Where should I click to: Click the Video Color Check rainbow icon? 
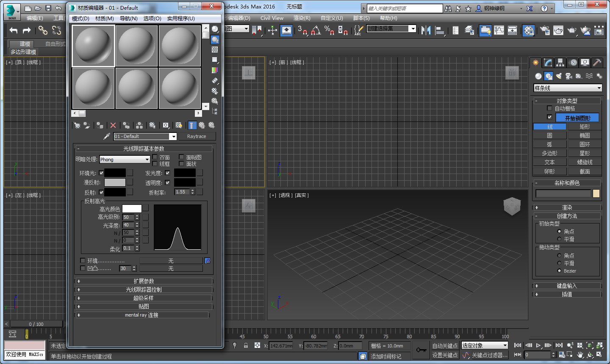tap(215, 70)
